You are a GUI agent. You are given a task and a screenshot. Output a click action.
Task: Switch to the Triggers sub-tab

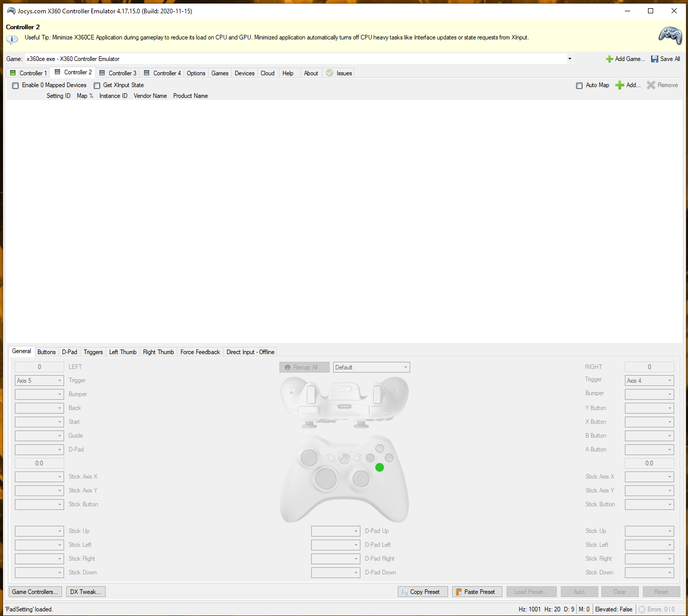point(93,352)
